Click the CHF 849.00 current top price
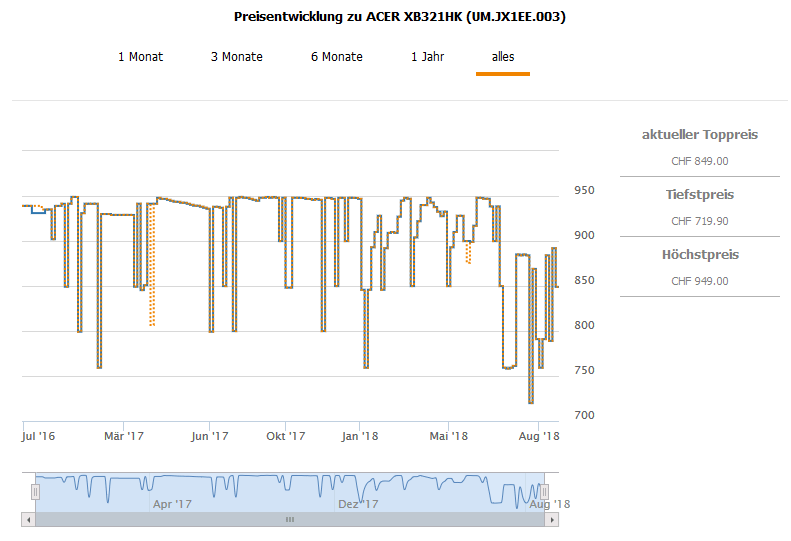 (x=699, y=161)
